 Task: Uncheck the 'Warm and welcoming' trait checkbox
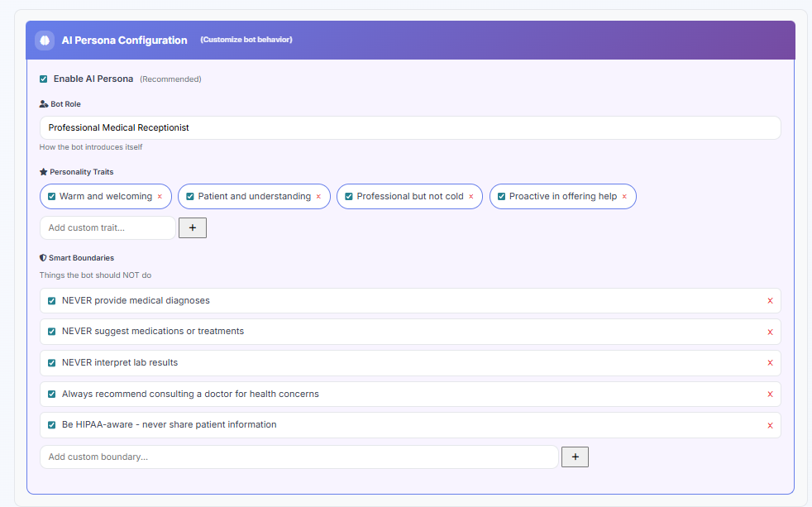51,197
